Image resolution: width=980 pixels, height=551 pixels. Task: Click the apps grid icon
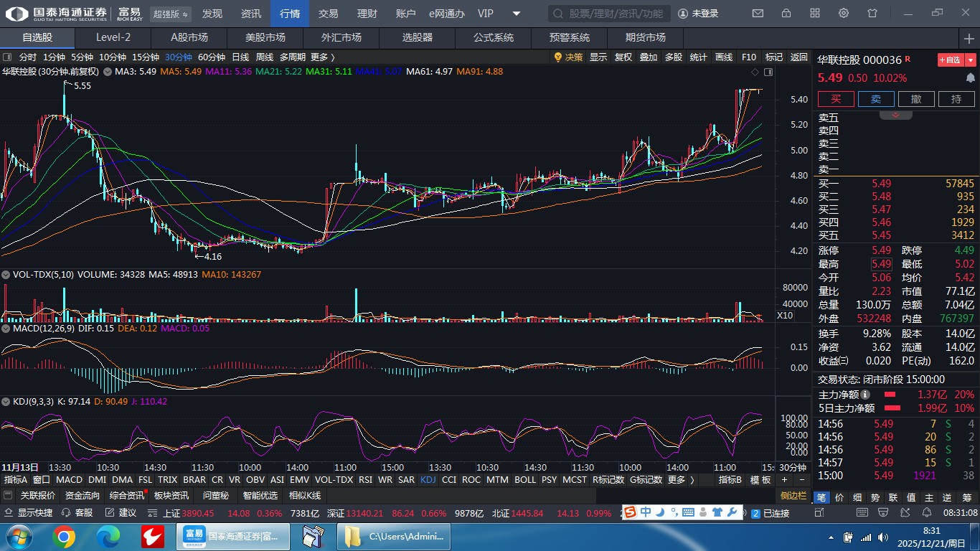(815, 14)
